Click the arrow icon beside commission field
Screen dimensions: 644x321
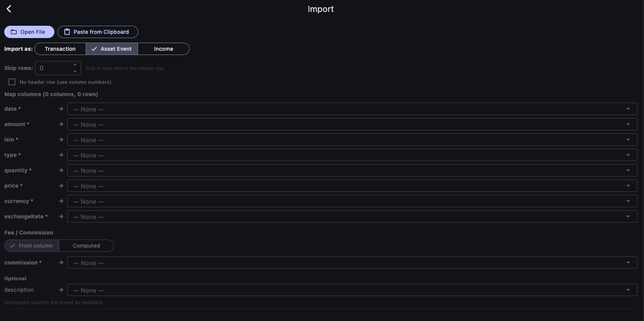pos(61,263)
